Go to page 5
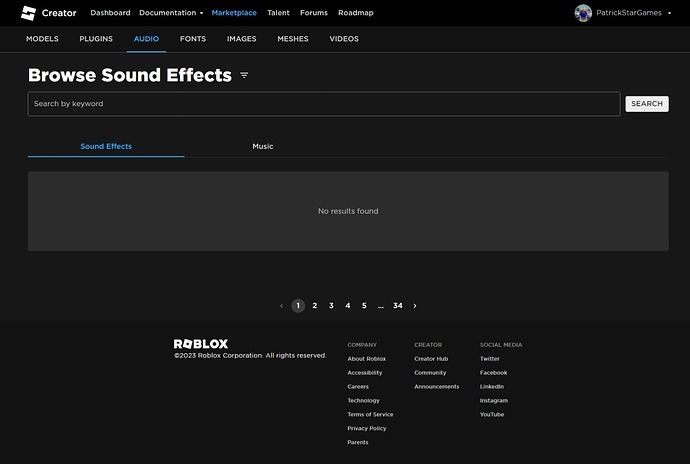Viewport: 690px width, 464px height. pyautogui.click(x=364, y=306)
